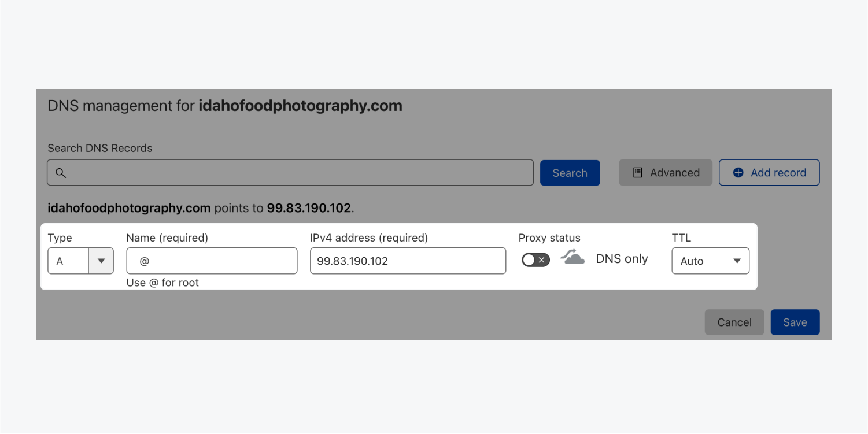This screenshot has height=434, width=868.
Task: Click the magnifier icon in search box
Action: 61,173
